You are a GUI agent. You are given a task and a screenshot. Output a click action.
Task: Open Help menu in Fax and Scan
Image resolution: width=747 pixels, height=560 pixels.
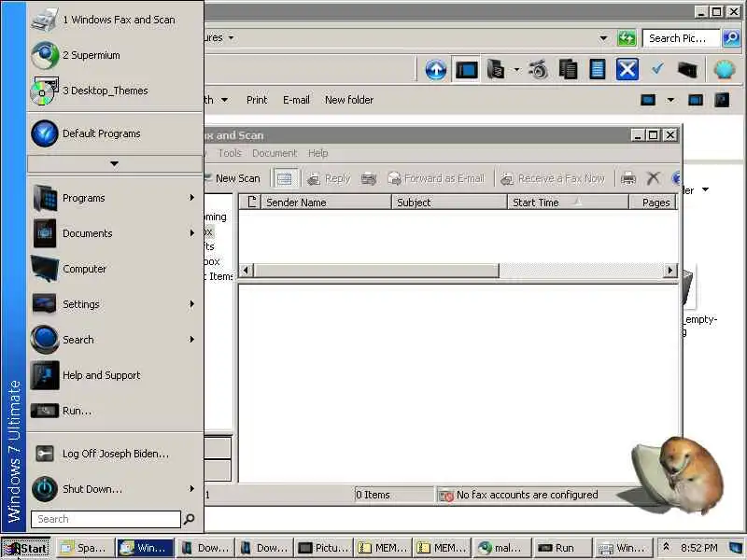coord(317,153)
